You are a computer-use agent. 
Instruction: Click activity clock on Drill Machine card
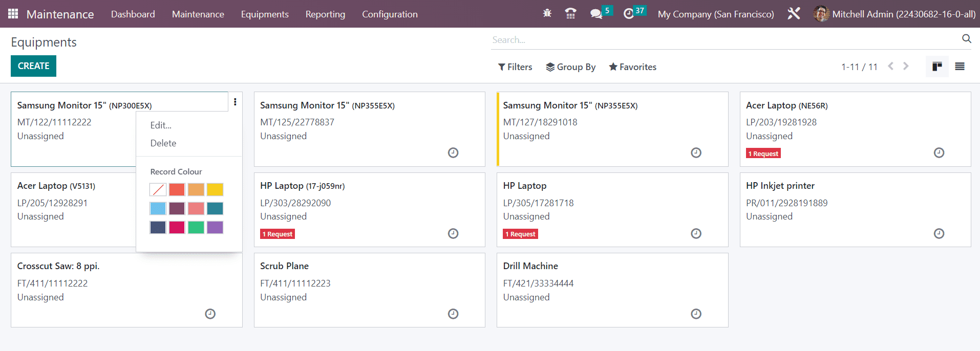696,314
